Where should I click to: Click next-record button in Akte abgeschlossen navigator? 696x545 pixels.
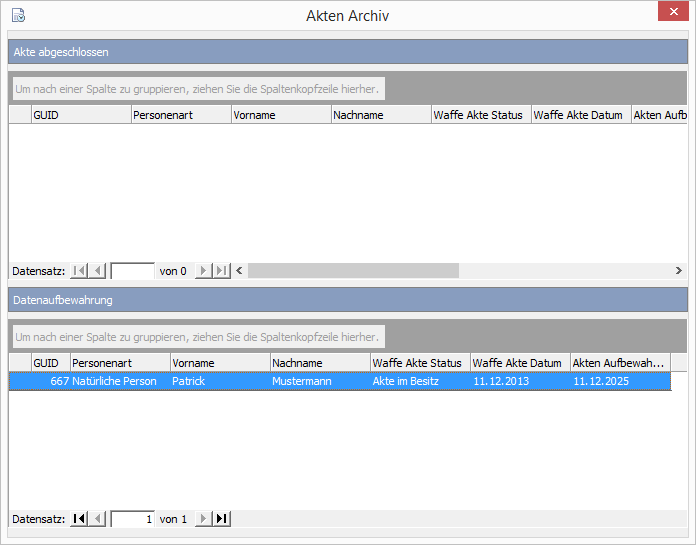pos(203,271)
